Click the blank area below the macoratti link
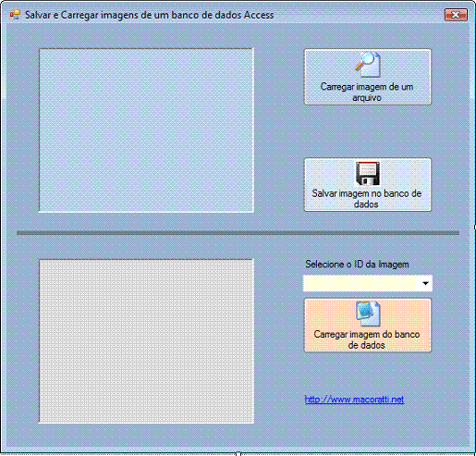This screenshot has width=476, height=456. click(367, 425)
